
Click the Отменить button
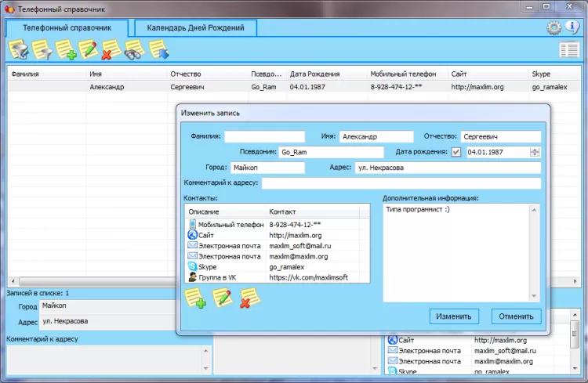(x=516, y=316)
